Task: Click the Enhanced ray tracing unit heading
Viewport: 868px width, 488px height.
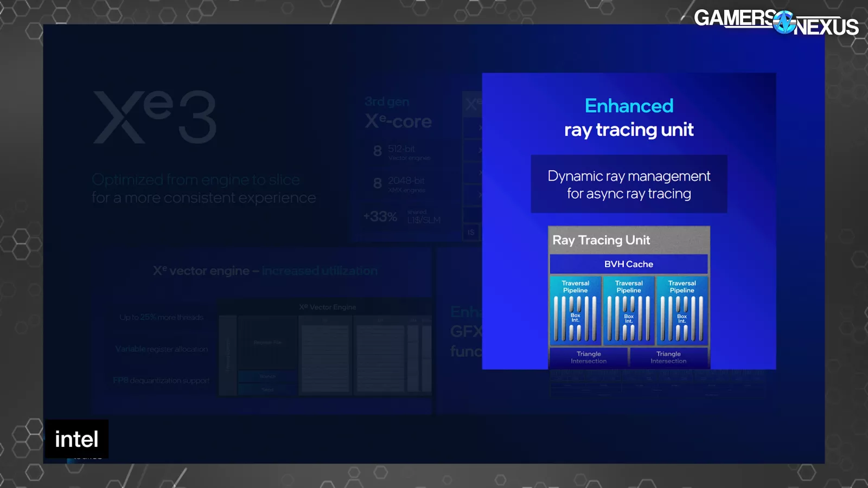Action: click(629, 118)
